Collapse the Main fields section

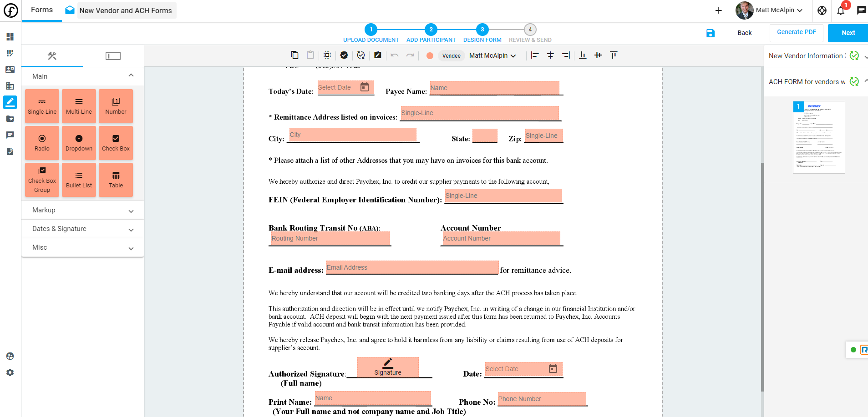point(131,75)
